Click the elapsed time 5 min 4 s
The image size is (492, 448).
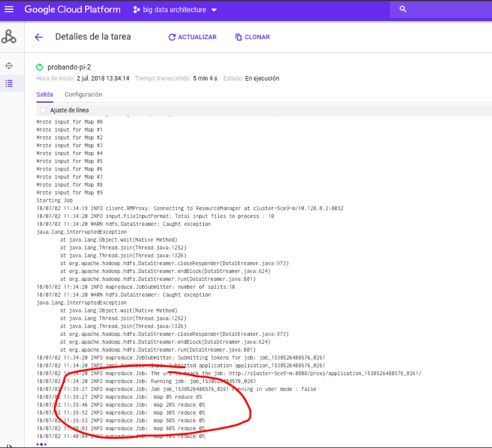205,79
